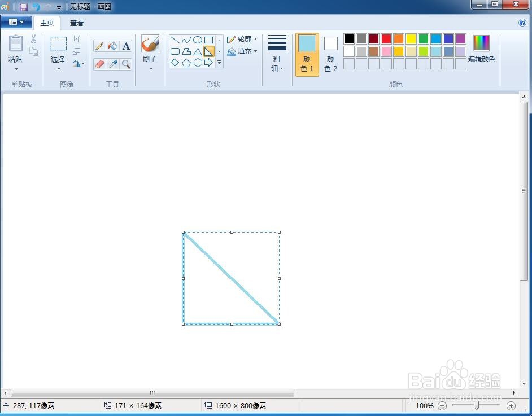Select the Curve shape
Screen dimensions: 532x416
point(186,40)
